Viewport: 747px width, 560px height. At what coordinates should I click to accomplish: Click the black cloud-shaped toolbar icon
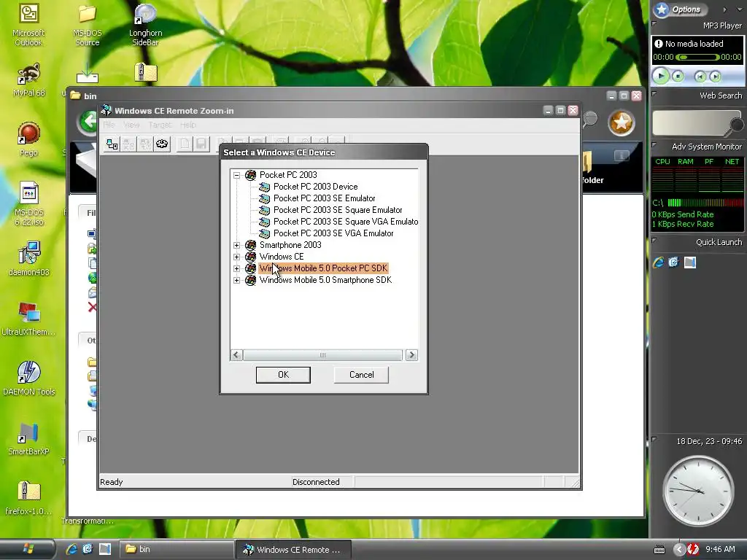tap(162, 144)
